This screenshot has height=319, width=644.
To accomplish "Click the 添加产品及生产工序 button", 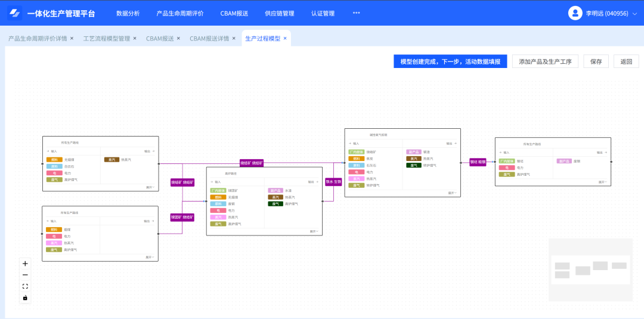I will (545, 61).
